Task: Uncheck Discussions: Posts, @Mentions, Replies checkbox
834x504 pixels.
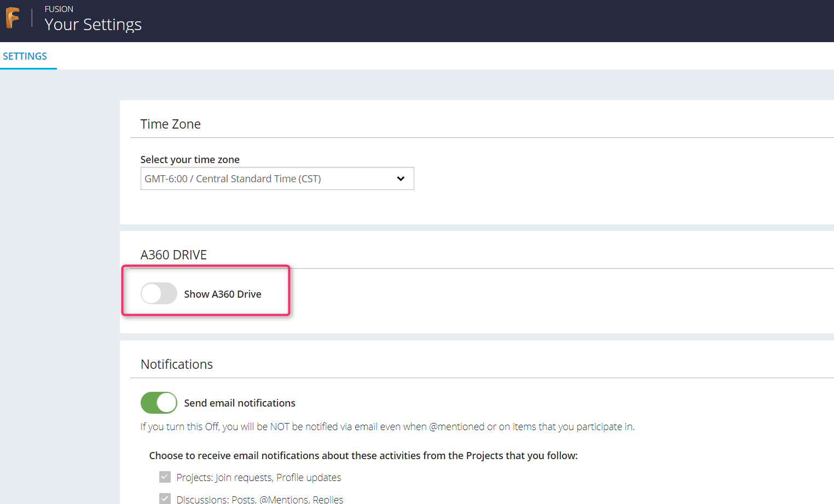Action: pyautogui.click(x=165, y=499)
